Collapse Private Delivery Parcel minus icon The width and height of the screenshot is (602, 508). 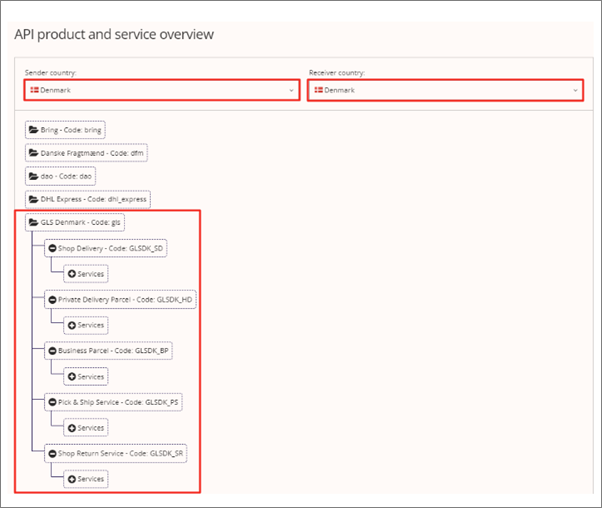tap(53, 300)
